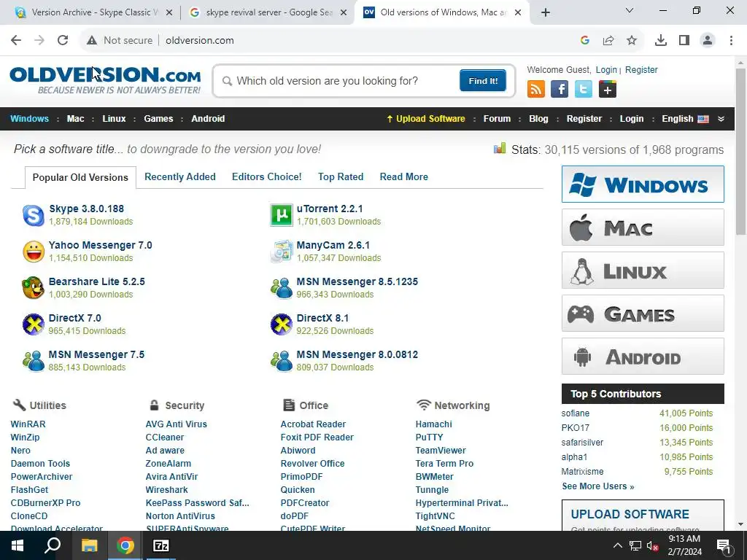Open the Facebook social icon
Image resolution: width=747 pixels, height=560 pixels.
tap(560, 89)
